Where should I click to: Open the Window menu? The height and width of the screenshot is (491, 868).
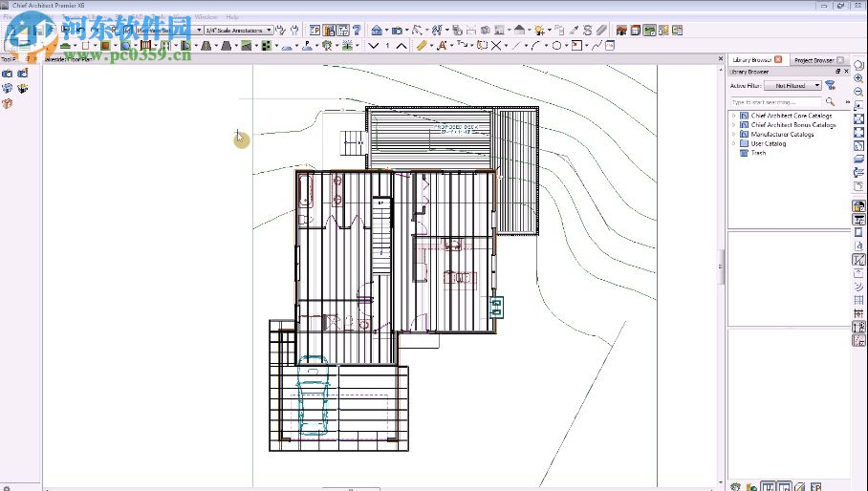[x=206, y=17]
